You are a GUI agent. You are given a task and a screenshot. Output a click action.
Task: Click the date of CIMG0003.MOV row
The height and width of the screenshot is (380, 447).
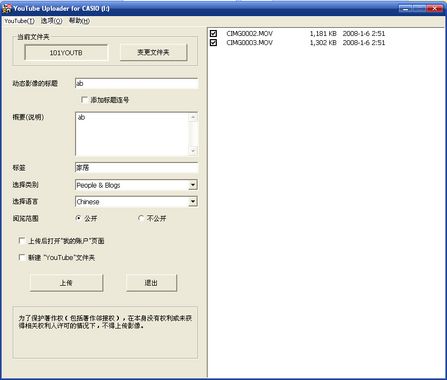[364, 43]
